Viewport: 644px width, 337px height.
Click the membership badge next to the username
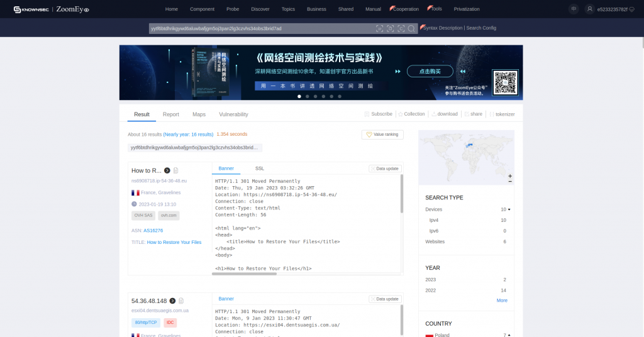pyautogui.click(x=631, y=9)
